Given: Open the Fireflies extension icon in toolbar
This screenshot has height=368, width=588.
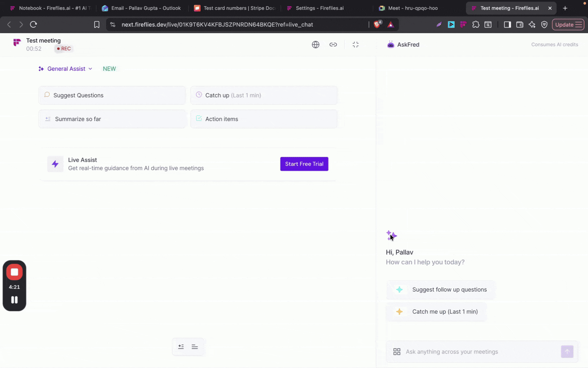Looking at the screenshot, I should point(463,25).
